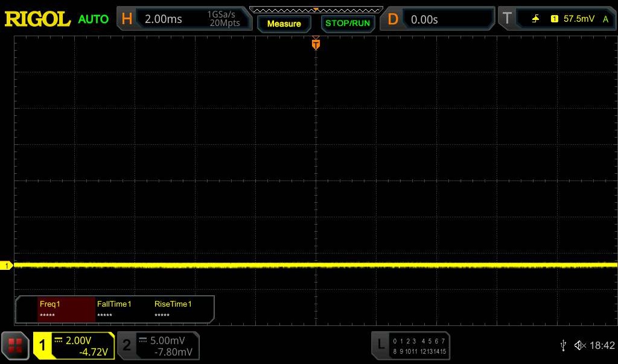
Task: Select the rising edge trigger type icon
Action: pos(536,19)
